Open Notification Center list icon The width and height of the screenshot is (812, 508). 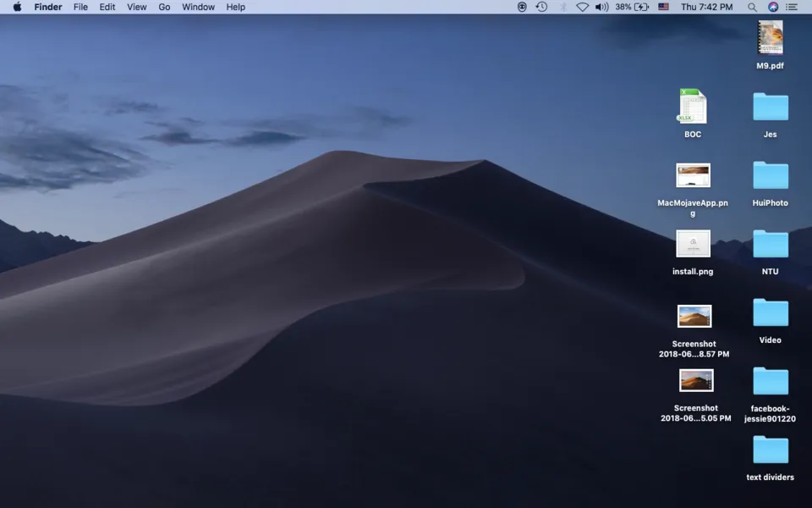coord(792,7)
